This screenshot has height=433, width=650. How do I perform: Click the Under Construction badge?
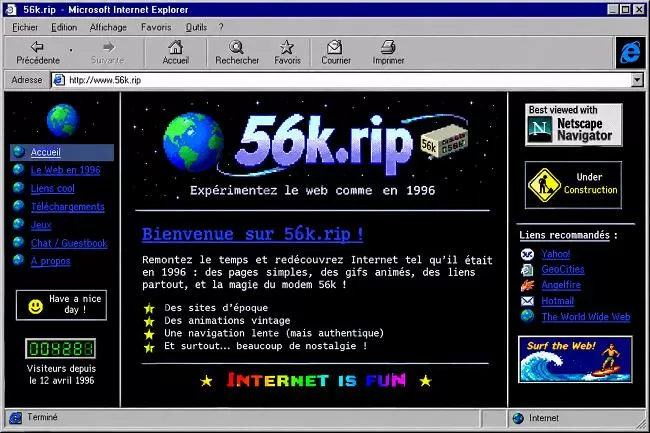[573, 185]
